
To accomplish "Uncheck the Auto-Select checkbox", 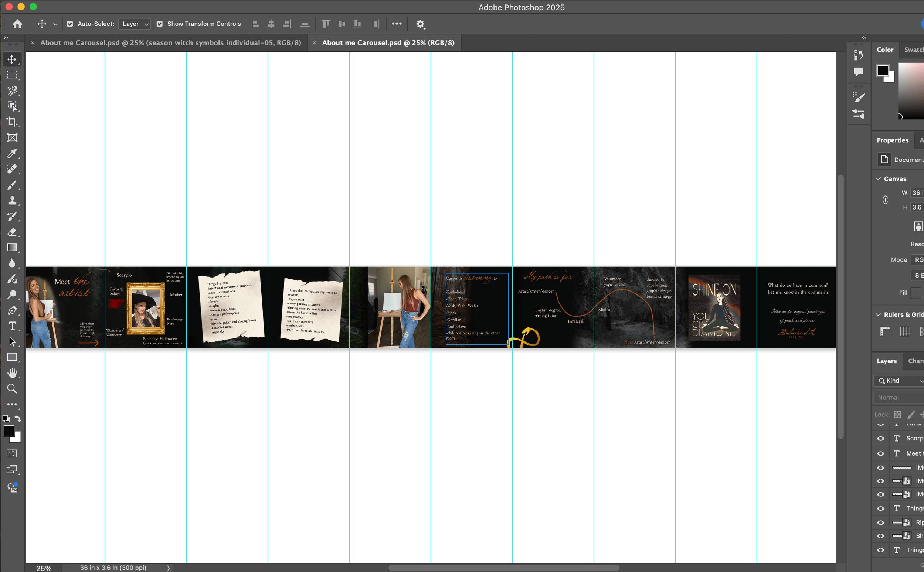I will coord(70,24).
